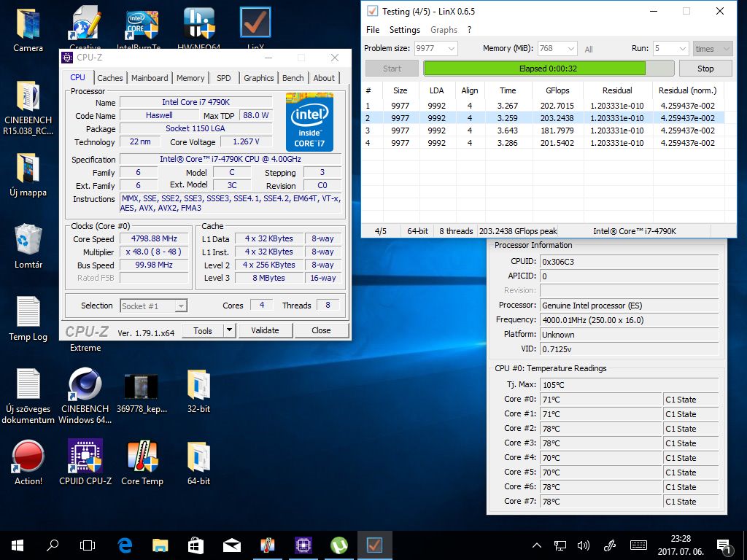Open taskbar search magnifier

click(x=53, y=545)
